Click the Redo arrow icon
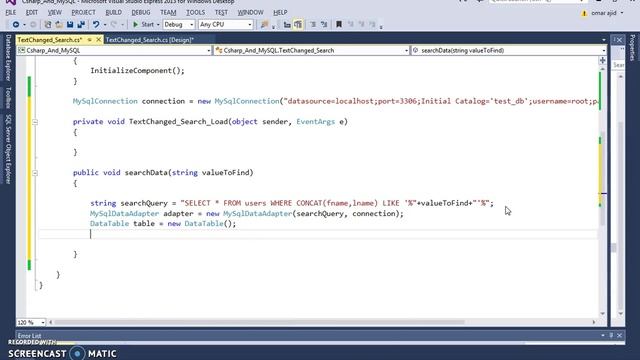Viewport: 640px width, 360px height. (114, 25)
